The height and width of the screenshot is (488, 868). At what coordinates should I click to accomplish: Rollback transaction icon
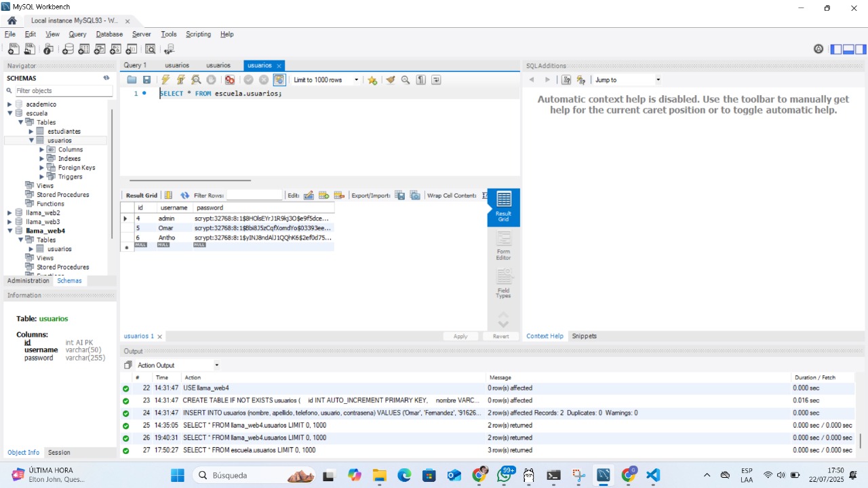point(264,80)
